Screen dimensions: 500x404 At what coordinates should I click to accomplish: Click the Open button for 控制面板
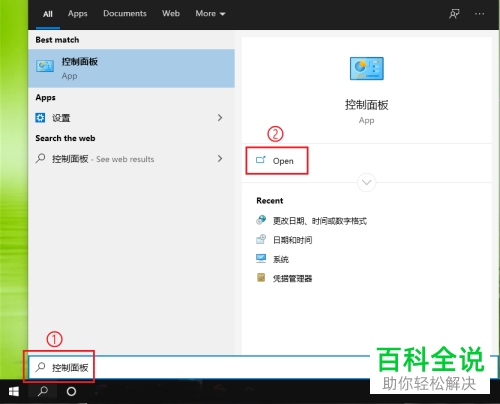(277, 161)
